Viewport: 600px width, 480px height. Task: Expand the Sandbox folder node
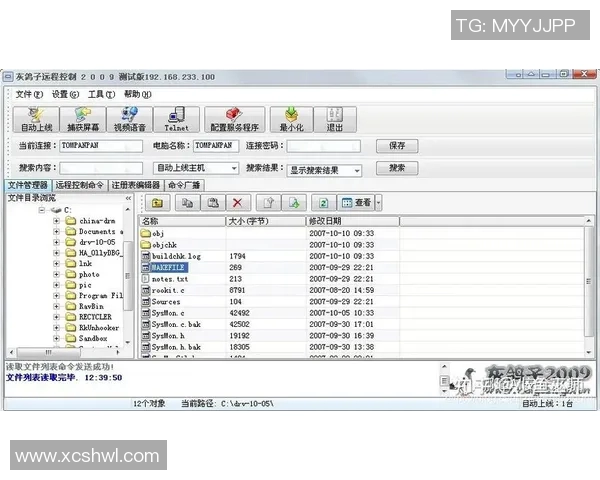[x=56, y=338]
